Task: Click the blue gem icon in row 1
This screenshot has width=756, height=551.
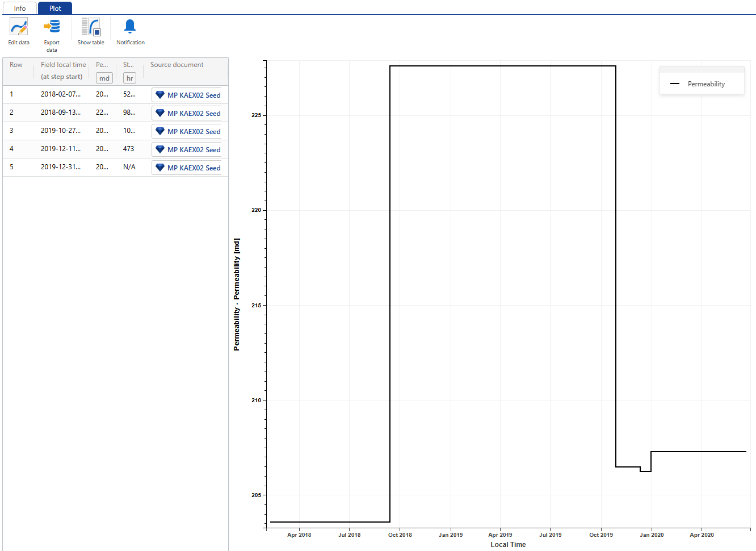Action: [160, 95]
